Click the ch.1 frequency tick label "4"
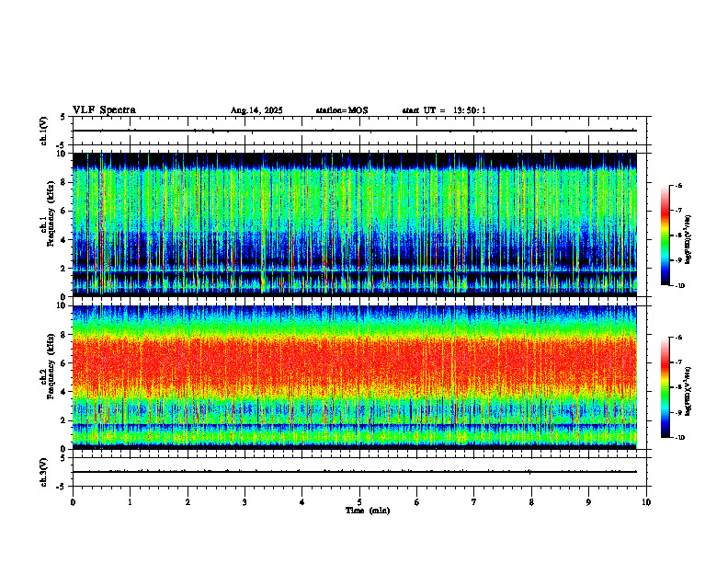The width and height of the screenshot is (728, 563). pos(64,240)
